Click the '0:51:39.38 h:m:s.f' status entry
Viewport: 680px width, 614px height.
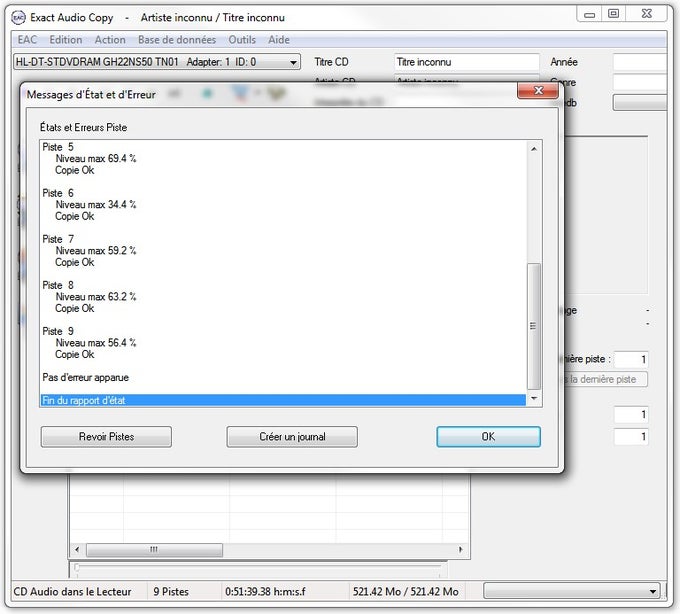pos(265,591)
